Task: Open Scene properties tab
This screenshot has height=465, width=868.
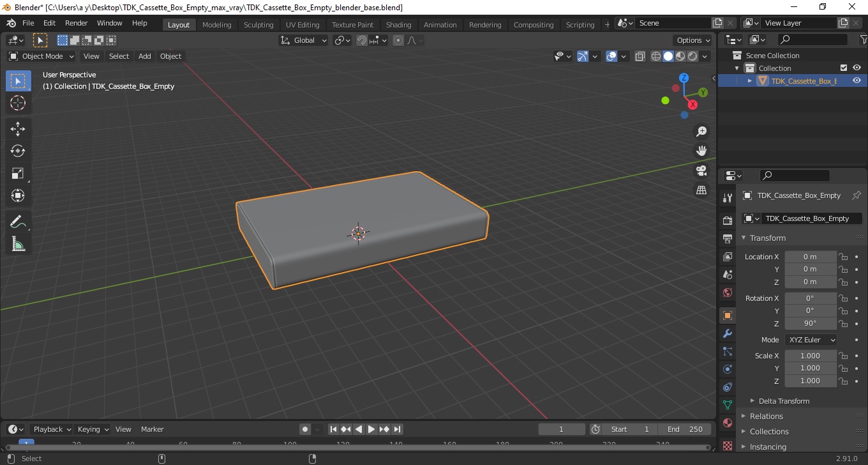Action: pos(728,274)
